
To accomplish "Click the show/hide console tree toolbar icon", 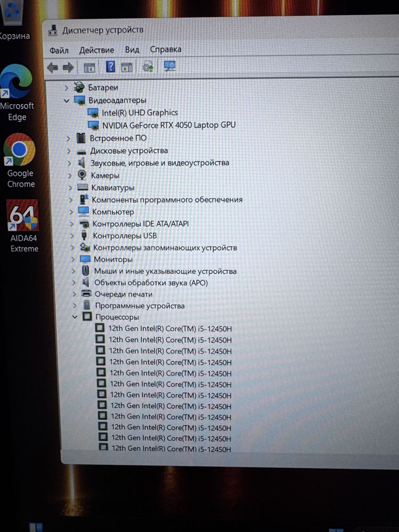I will click(89, 68).
